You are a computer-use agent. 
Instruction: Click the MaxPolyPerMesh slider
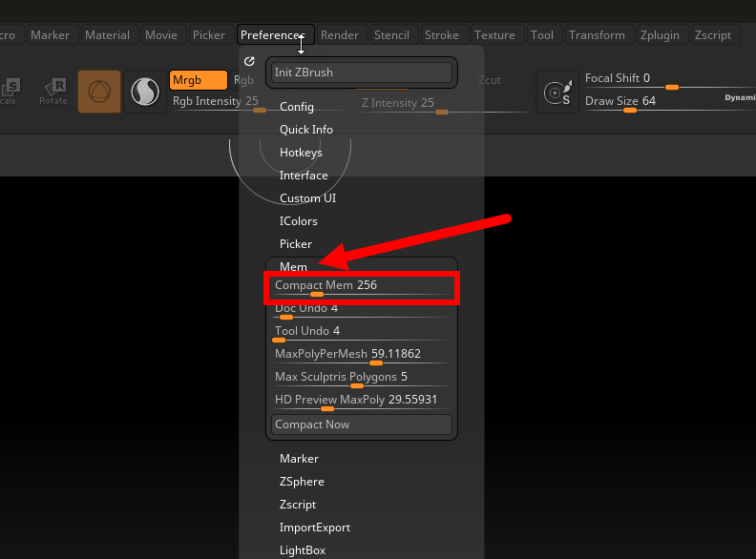point(362,357)
